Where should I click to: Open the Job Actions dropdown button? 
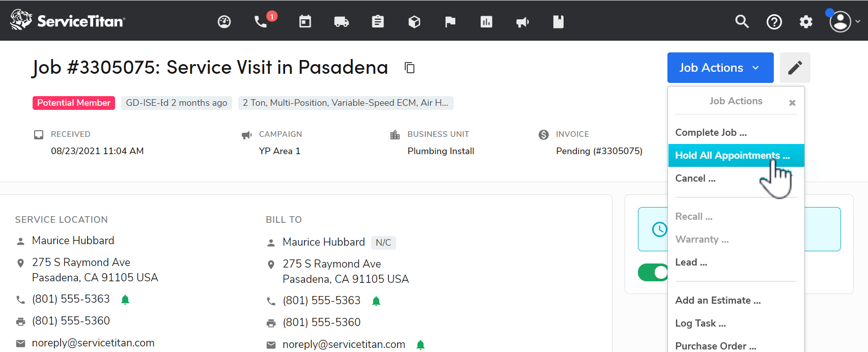(x=720, y=68)
